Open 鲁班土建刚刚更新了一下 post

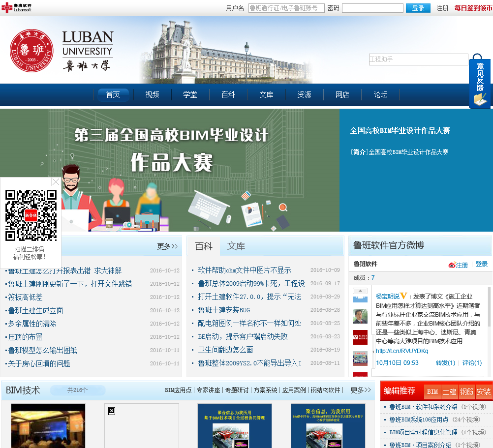pos(70,284)
